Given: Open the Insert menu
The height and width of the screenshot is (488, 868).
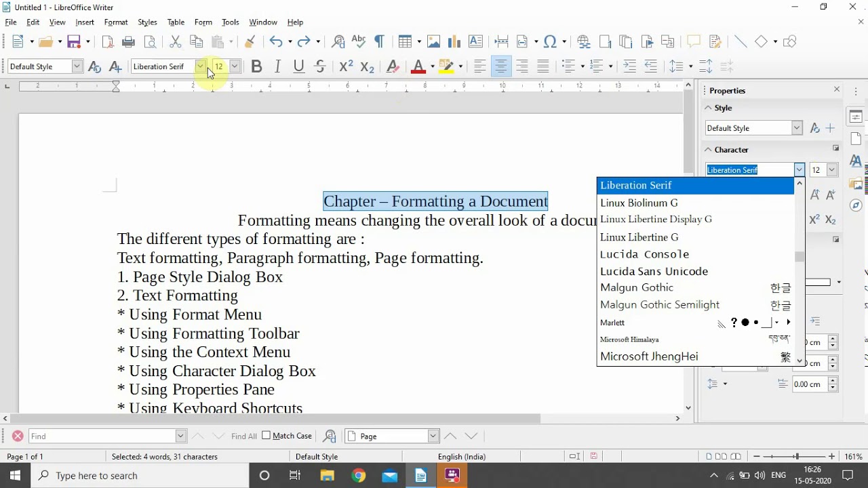Looking at the screenshot, I should click(85, 22).
